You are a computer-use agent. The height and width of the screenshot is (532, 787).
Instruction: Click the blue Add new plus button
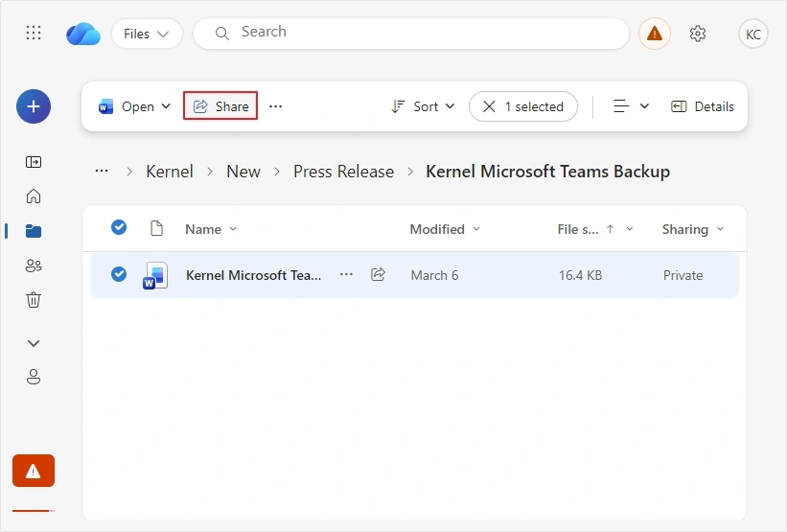34,106
